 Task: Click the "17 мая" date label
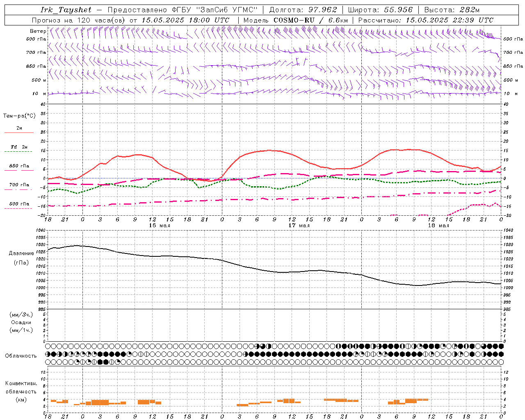coord(299,226)
